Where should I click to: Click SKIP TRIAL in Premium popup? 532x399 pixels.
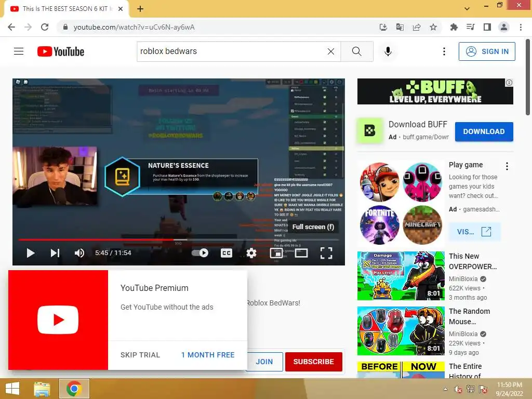click(140, 355)
